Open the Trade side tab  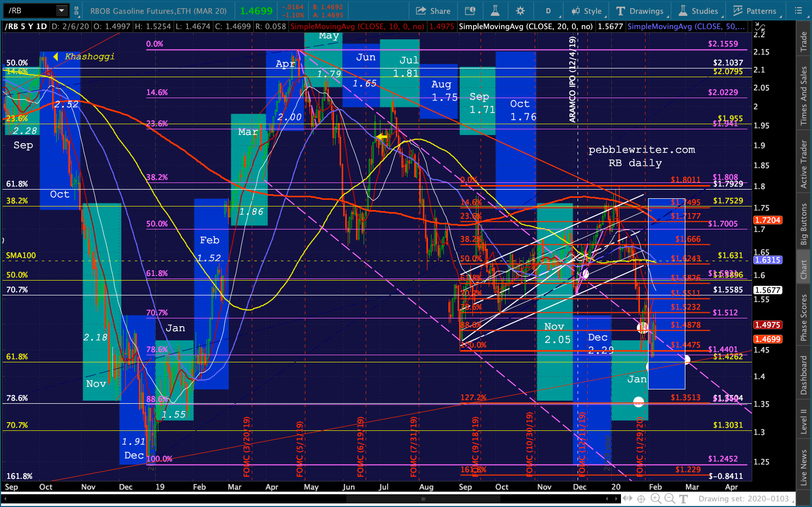804,42
